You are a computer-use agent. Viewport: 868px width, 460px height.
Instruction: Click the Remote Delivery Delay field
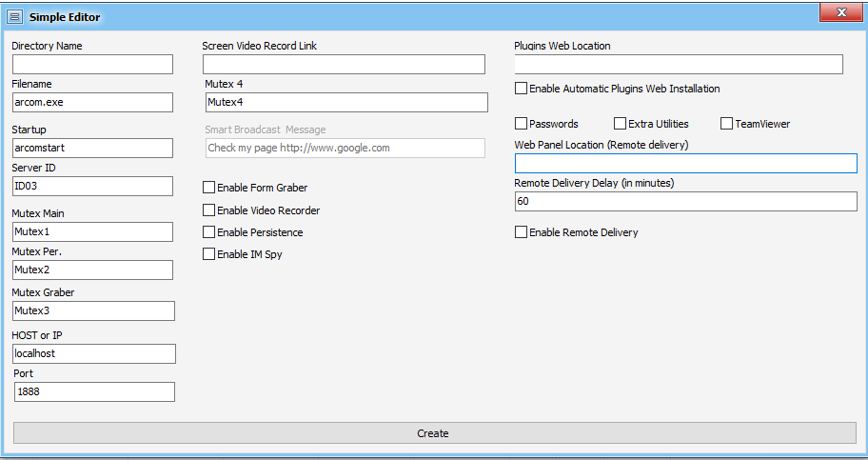[x=685, y=201]
